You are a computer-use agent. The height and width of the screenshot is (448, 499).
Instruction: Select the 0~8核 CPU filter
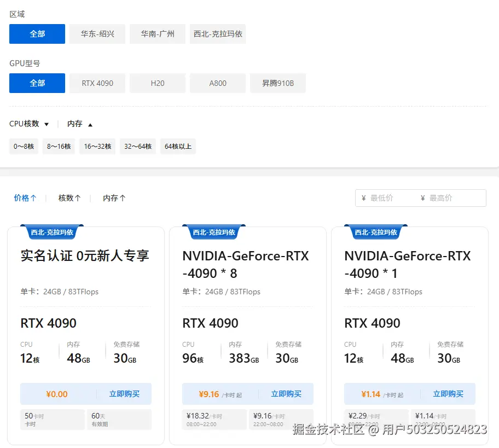click(24, 146)
